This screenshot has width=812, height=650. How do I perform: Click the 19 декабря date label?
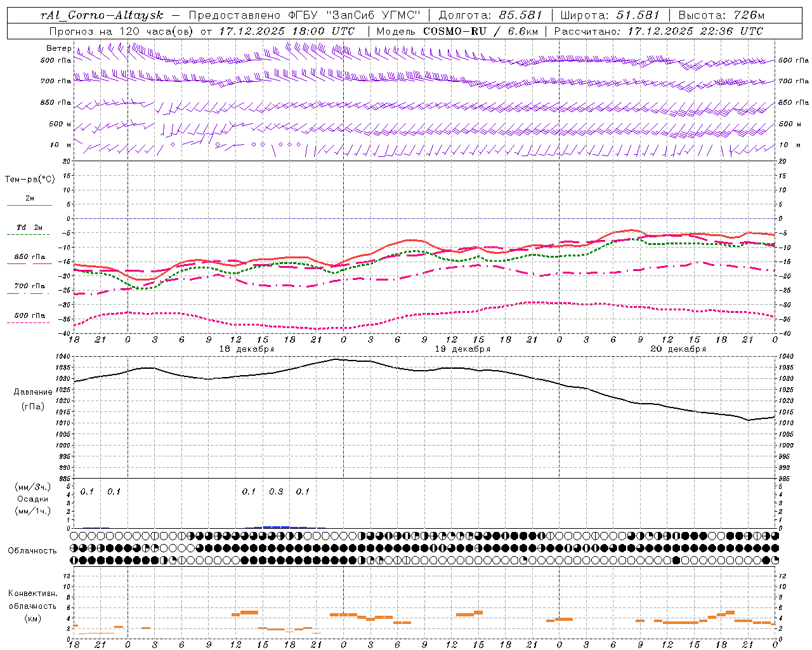462,349
